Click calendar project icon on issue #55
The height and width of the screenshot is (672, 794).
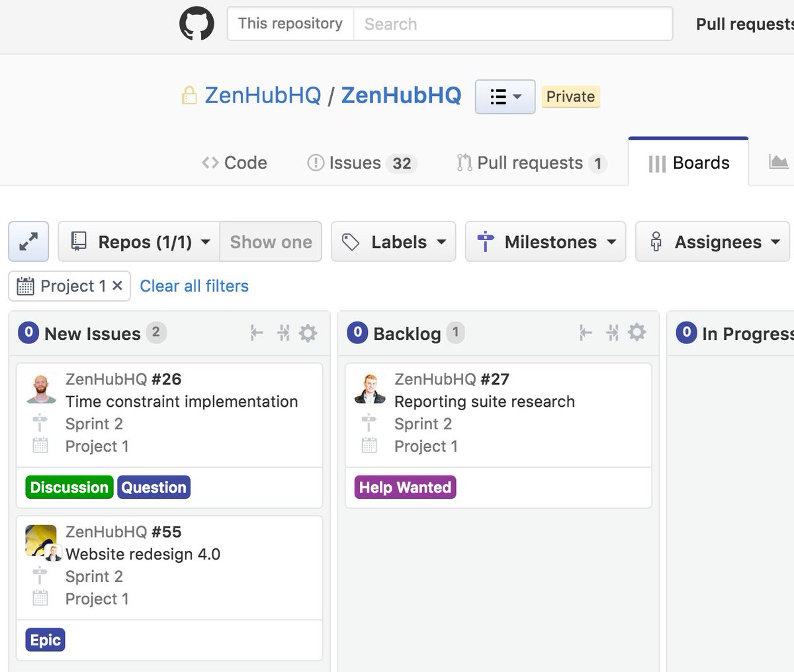40,599
